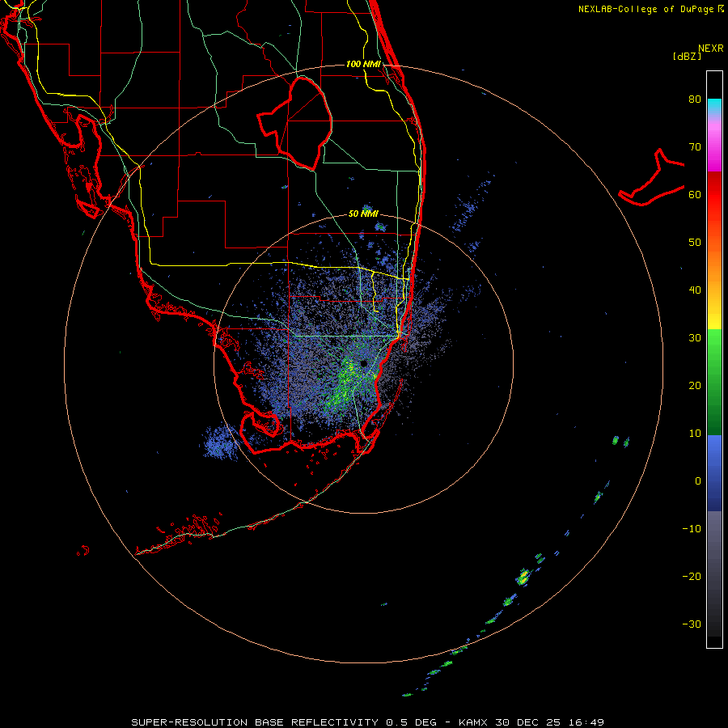Click the -30 dBZ value on the scale
728x728 pixels.
coord(692,624)
